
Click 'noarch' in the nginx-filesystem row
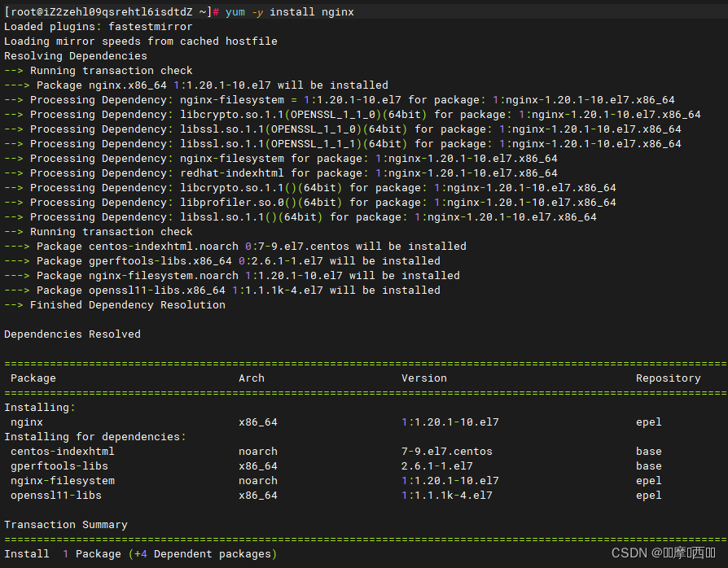(258, 481)
